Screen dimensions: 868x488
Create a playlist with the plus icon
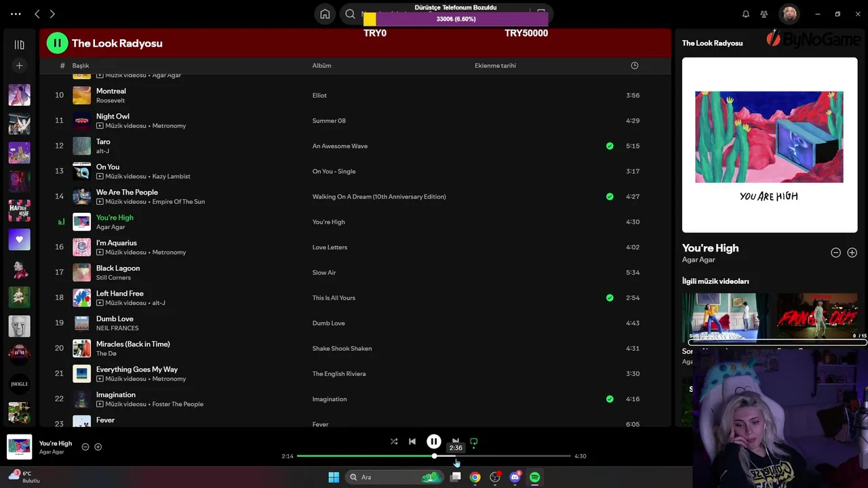(19, 66)
